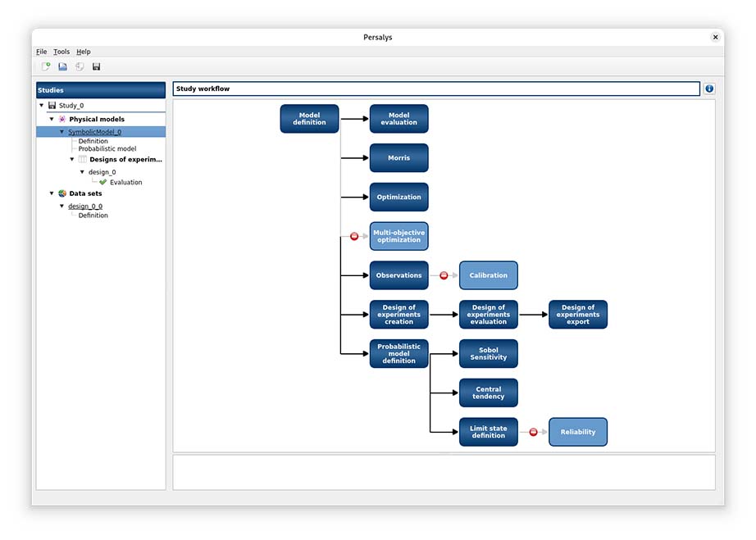
Task: Collapse the SymbolicModel_0 node arrow
Action: 61,132
